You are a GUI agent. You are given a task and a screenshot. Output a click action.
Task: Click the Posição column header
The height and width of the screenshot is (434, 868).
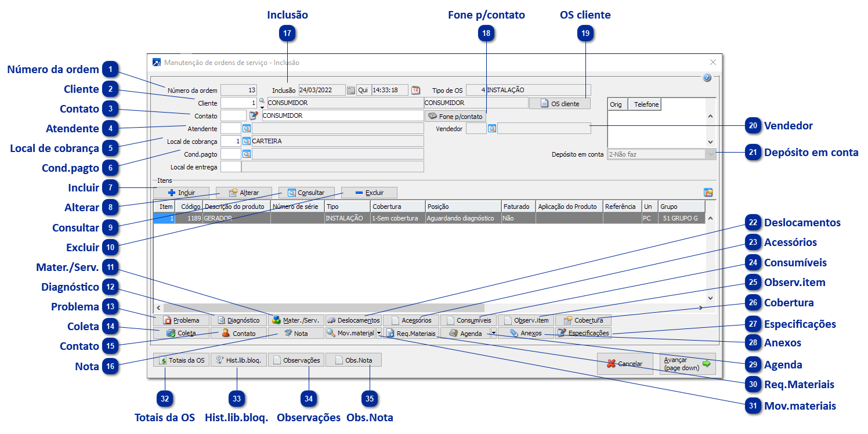pyautogui.click(x=462, y=207)
